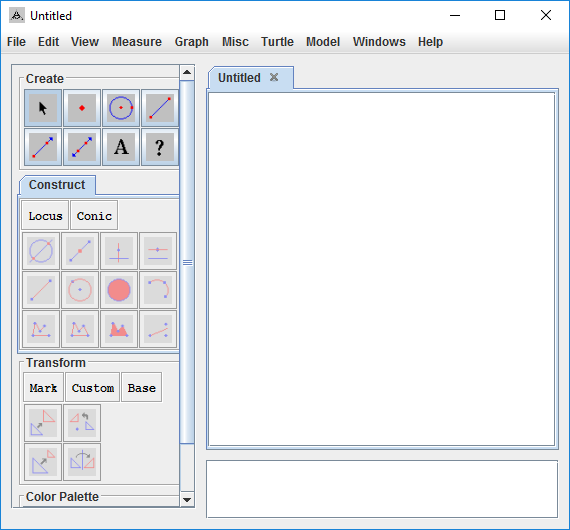Click the midpoint construct icon
Viewport: 570px width, 530px height.
80,251
